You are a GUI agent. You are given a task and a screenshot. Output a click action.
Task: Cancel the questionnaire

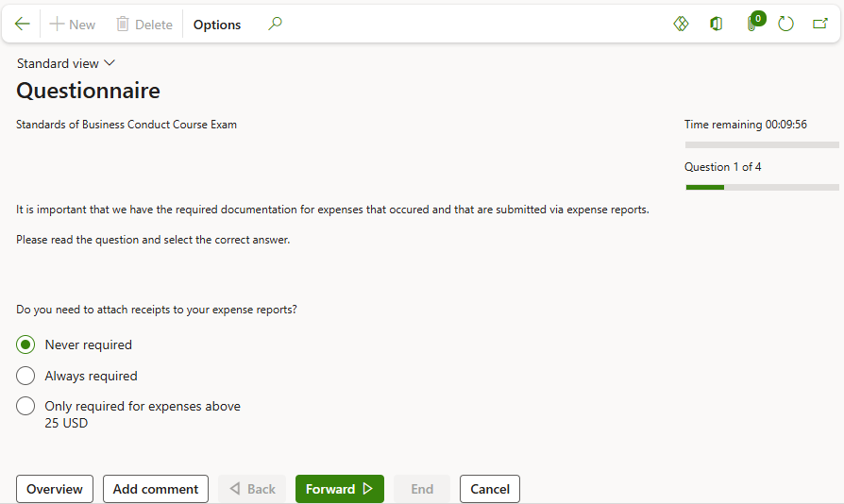[490, 489]
